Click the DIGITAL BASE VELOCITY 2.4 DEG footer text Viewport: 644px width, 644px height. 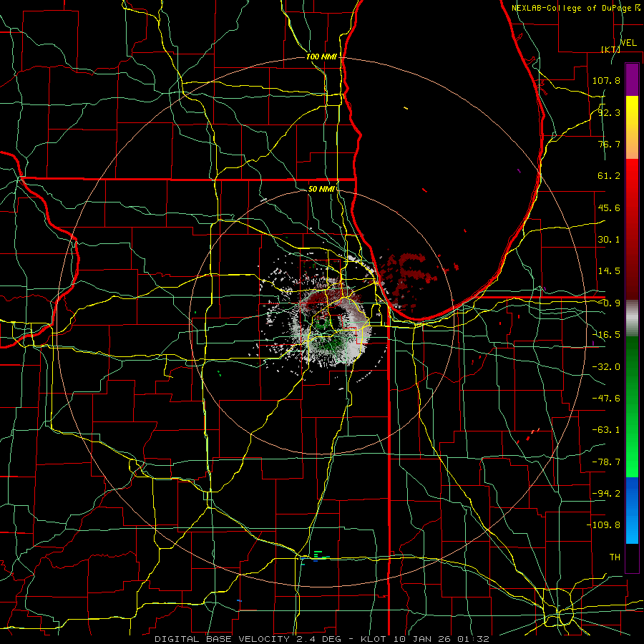pos(249,639)
